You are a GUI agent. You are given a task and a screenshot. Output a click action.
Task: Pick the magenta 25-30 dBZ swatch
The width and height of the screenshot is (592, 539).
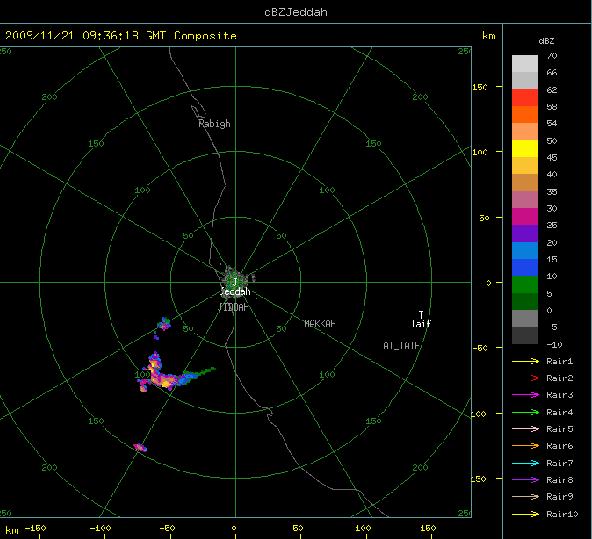pos(525,217)
